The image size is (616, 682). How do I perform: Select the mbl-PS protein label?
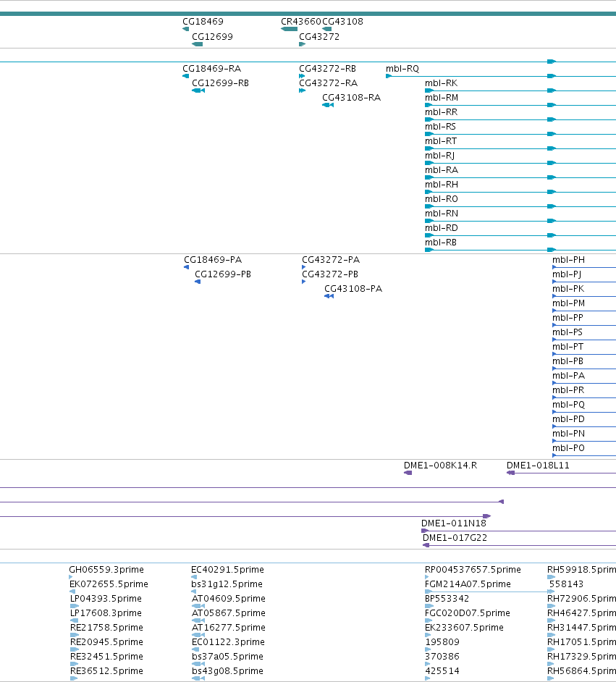(x=568, y=332)
